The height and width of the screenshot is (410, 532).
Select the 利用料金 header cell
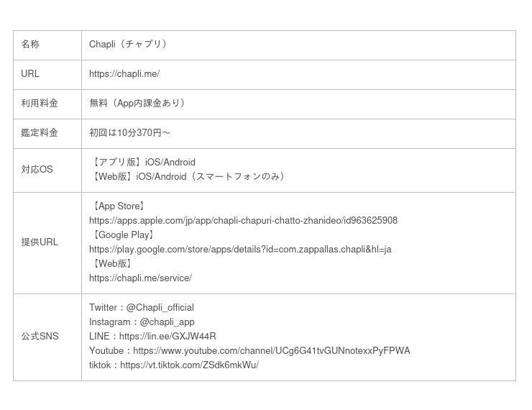pos(47,104)
